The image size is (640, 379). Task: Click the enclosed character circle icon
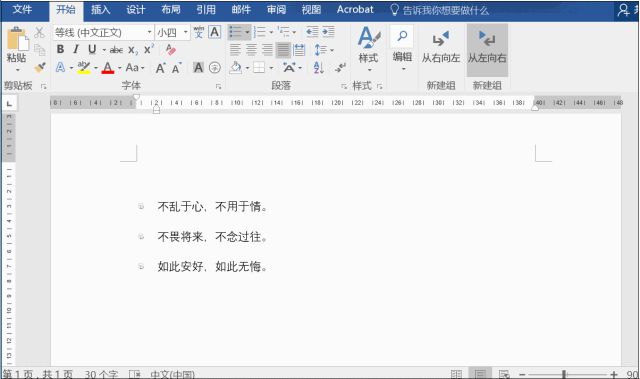(215, 68)
